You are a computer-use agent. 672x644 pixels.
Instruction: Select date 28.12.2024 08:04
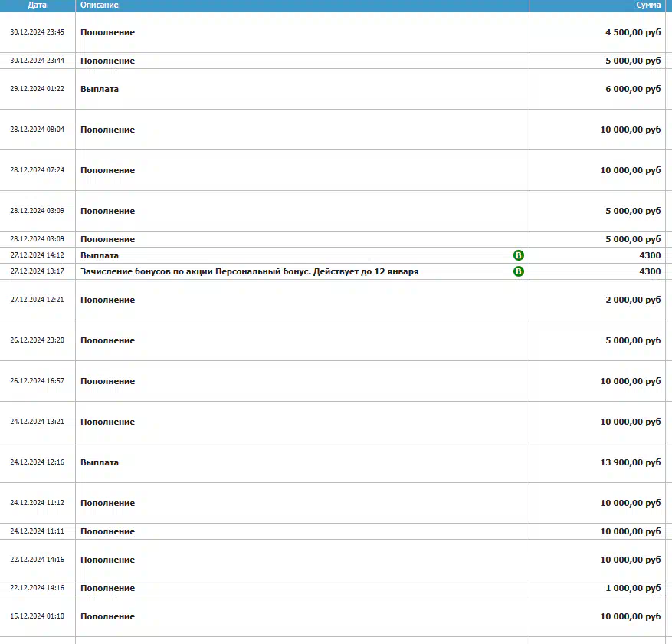pyautogui.click(x=38, y=130)
